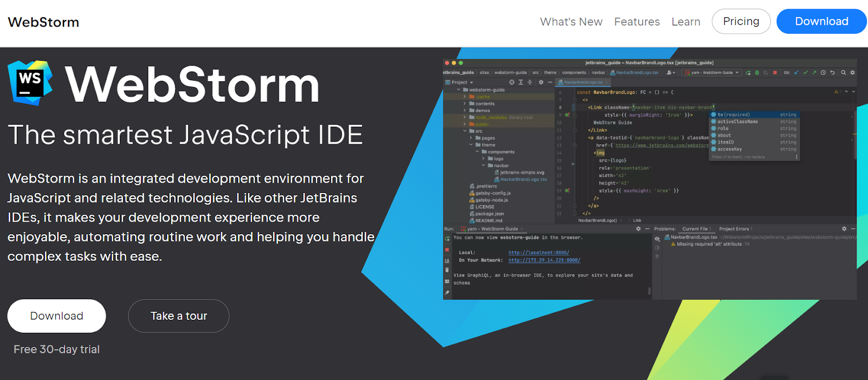Viewport: 868px width, 380px height.
Task: Click the Git commit checkmark icon
Action: 806,73
